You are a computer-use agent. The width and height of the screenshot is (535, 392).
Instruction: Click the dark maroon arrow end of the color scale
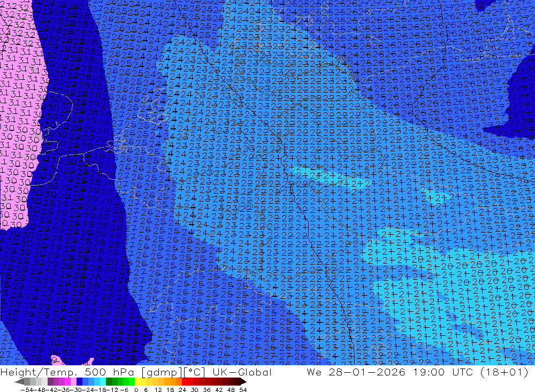pyautogui.click(x=243, y=382)
